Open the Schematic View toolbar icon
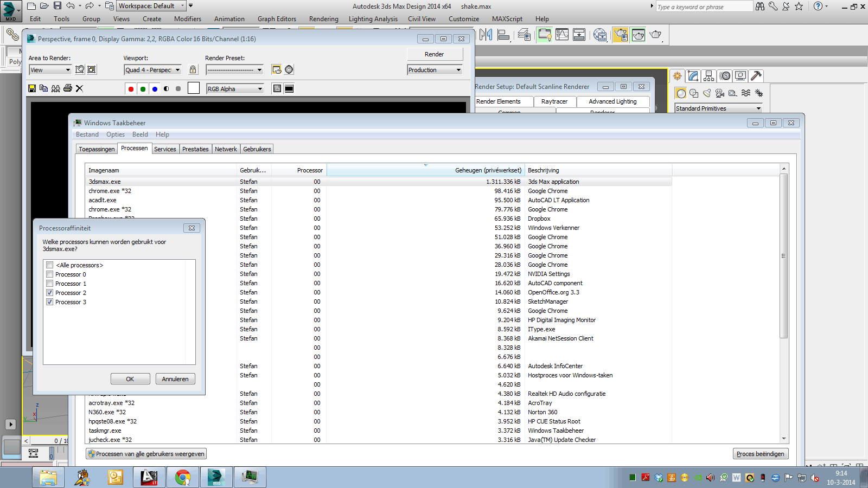The width and height of the screenshot is (868, 488). click(579, 35)
